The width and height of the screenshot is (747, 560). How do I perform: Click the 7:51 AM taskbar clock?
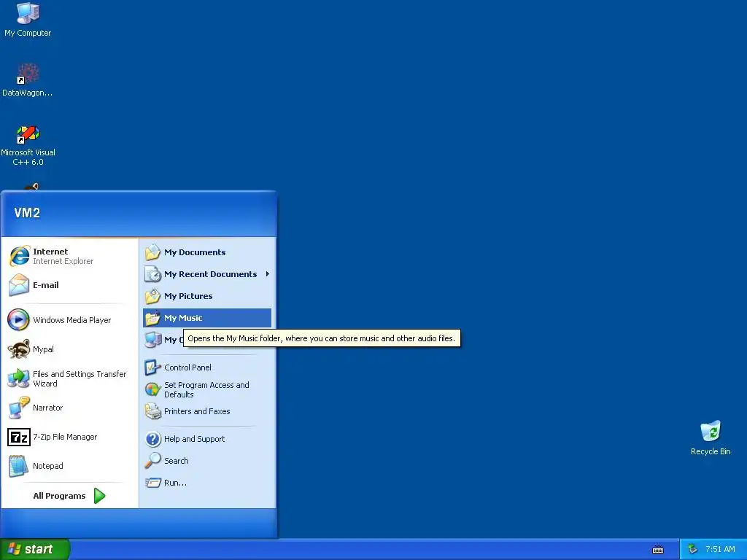(x=720, y=549)
